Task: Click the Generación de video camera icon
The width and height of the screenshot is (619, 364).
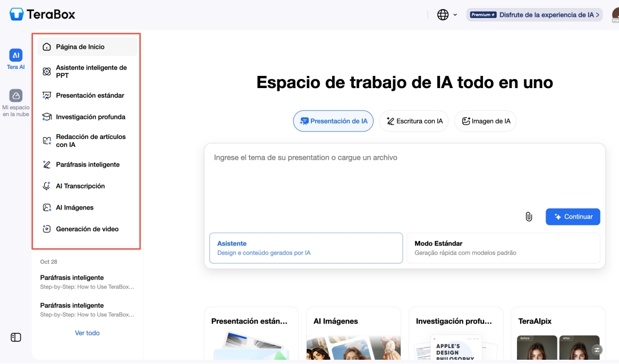Action: tap(47, 229)
